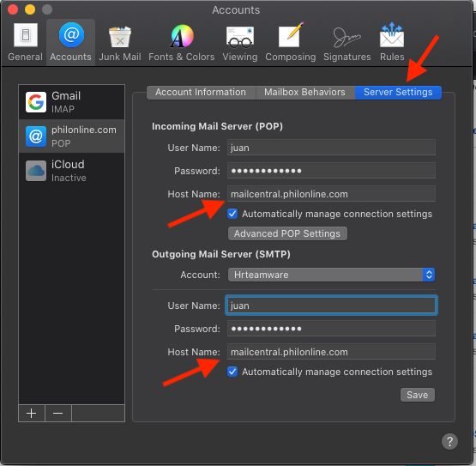
Task: Open the outgoing Account dropdown Hrteamware
Action: point(331,275)
